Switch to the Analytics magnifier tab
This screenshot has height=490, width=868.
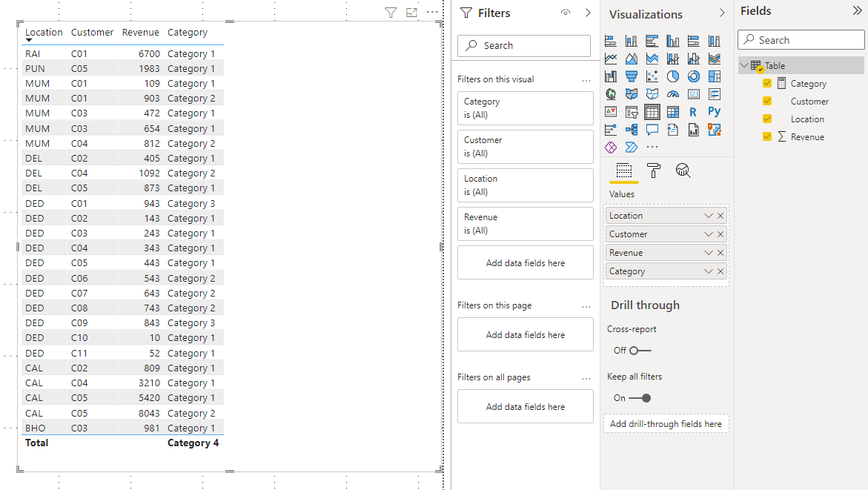point(683,170)
